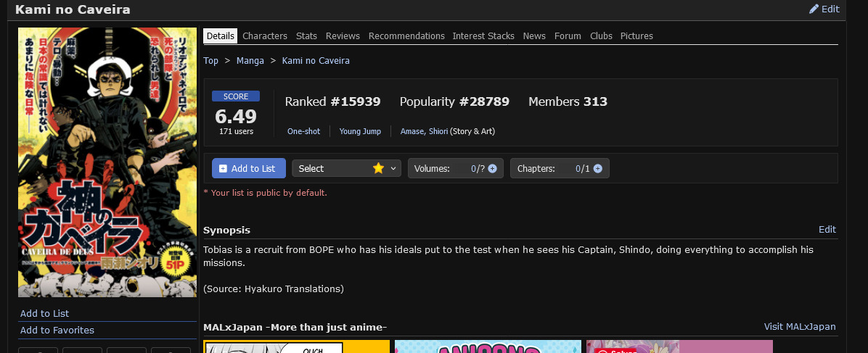
Task: Click the Source: Hyakuro Translations text
Action: (274, 288)
